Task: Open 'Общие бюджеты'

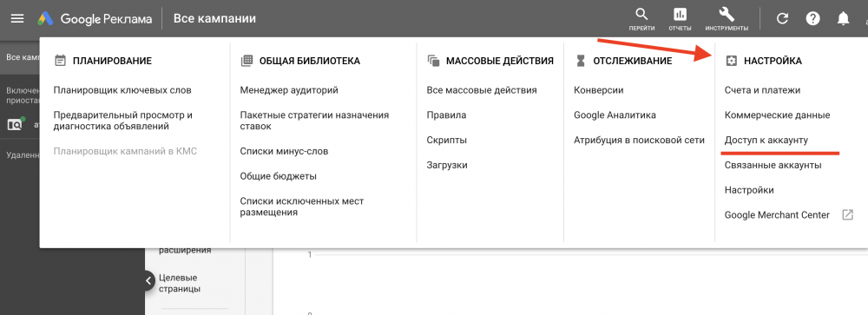Action: [279, 177]
